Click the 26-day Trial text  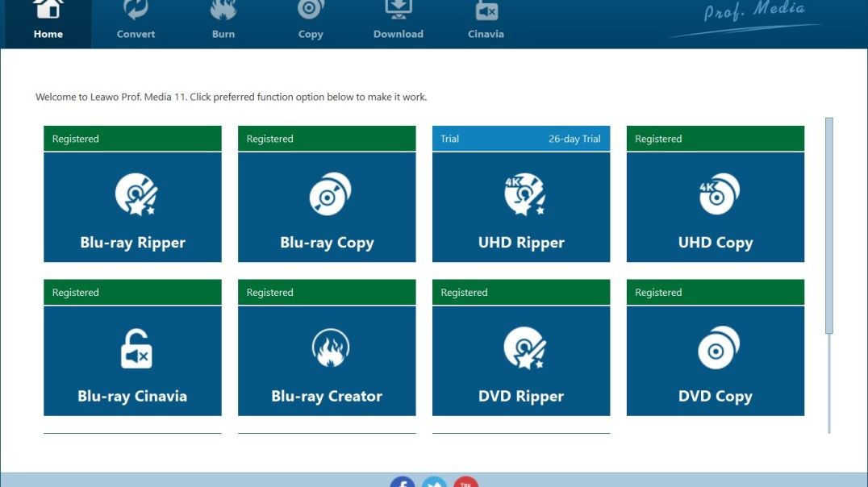click(574, 139)
